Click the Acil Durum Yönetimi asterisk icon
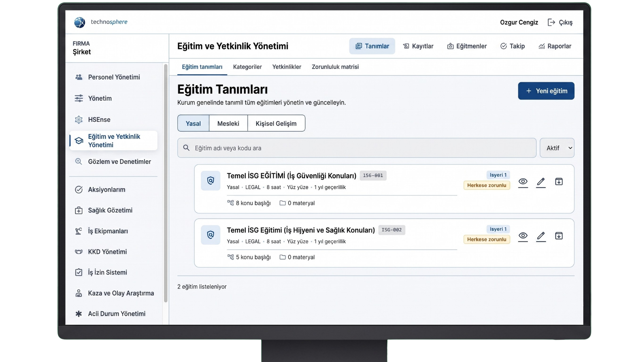The image size is (644, 362). (x=79, y=314)
